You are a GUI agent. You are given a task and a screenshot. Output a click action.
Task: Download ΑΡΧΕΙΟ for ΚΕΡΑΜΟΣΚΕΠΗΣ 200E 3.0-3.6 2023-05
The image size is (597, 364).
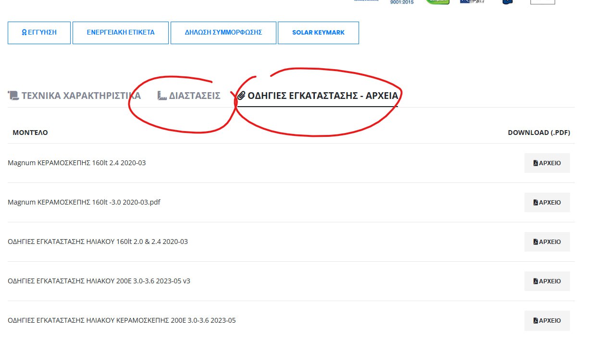[x=547, y=321]
